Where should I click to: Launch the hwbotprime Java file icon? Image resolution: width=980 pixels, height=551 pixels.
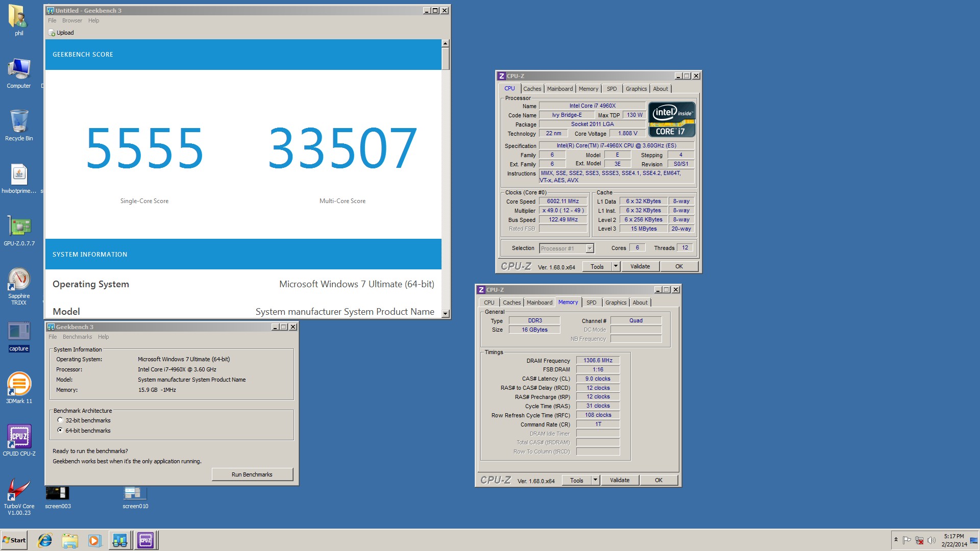click(x=19, y=179)
